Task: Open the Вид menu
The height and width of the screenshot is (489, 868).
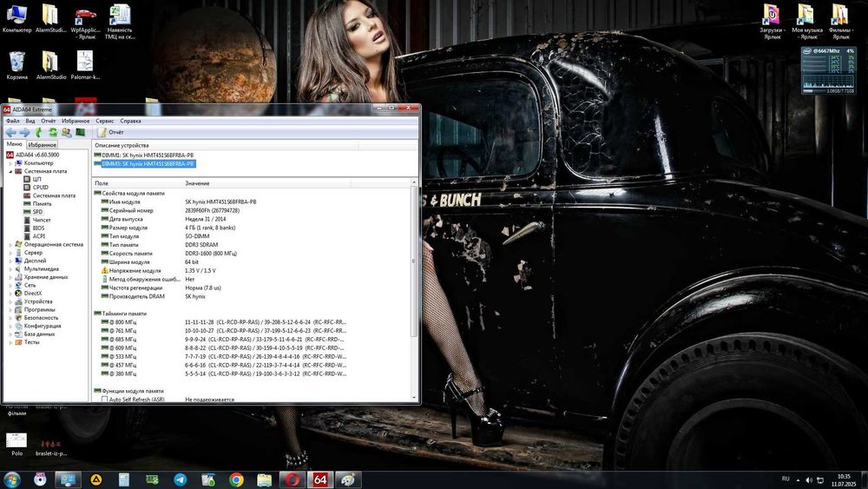Action: click(30, 121)
